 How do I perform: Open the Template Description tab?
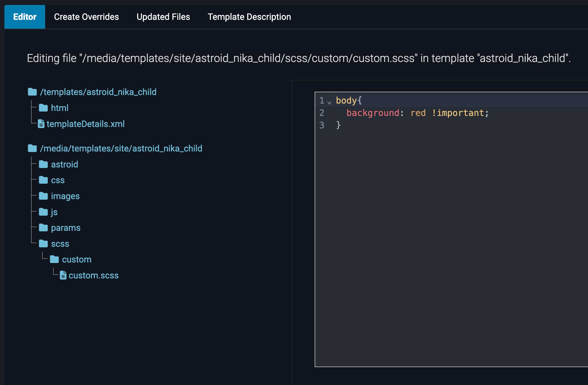point(249,17)
